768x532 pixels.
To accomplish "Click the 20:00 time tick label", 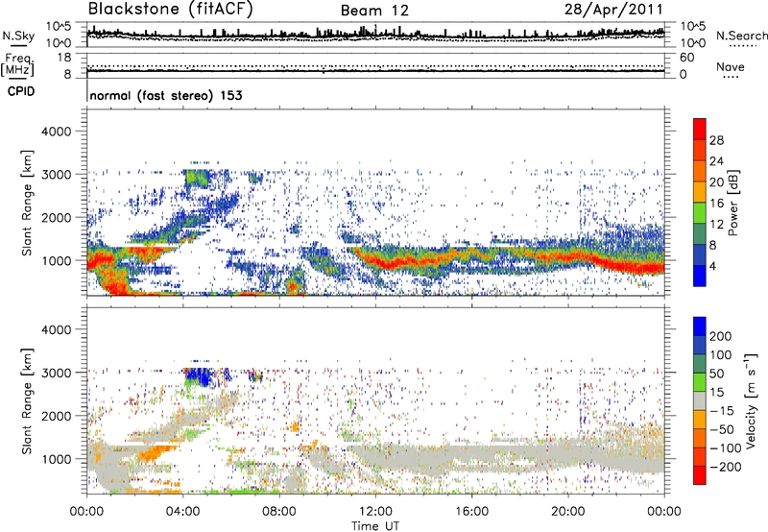I will click(x=567, y=512).
